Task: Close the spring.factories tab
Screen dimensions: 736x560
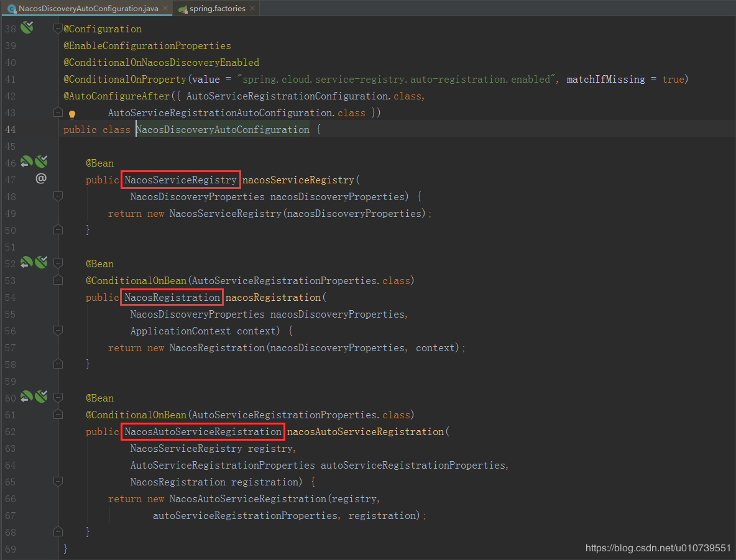Action: [x=252, y=9]
